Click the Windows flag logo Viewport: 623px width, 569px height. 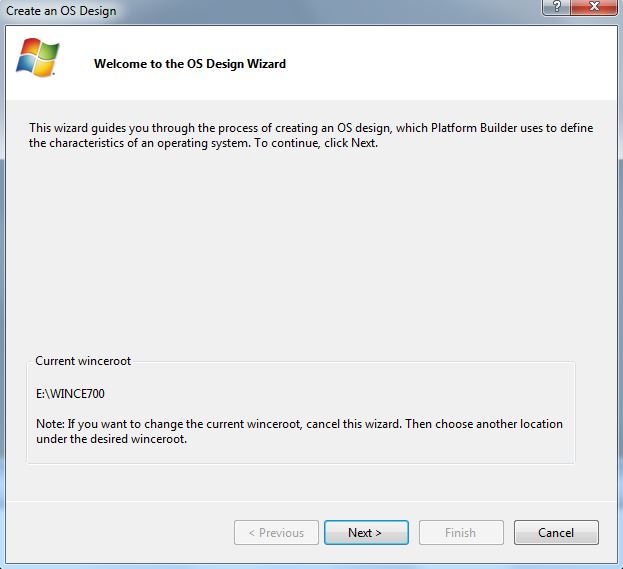click(x=37, y=57)
